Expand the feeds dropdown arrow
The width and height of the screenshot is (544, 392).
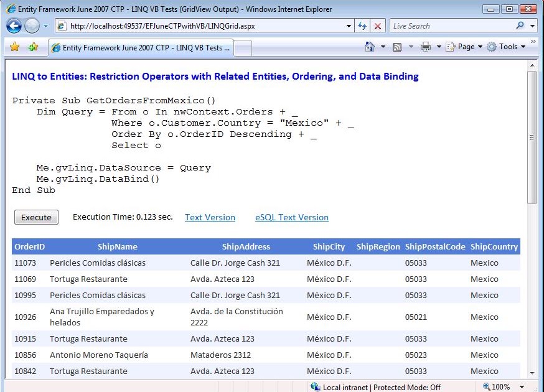point(411,47)
